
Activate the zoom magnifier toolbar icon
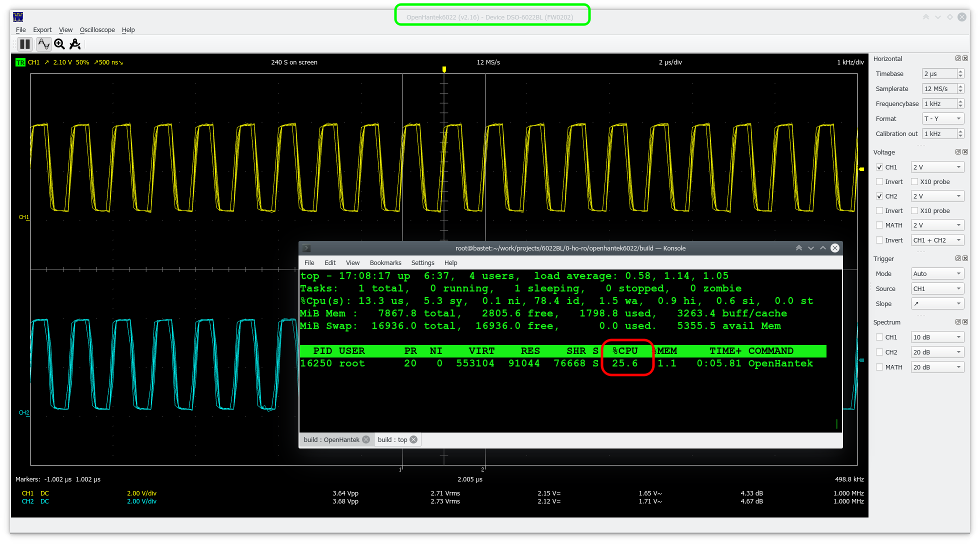pos(59,44)
